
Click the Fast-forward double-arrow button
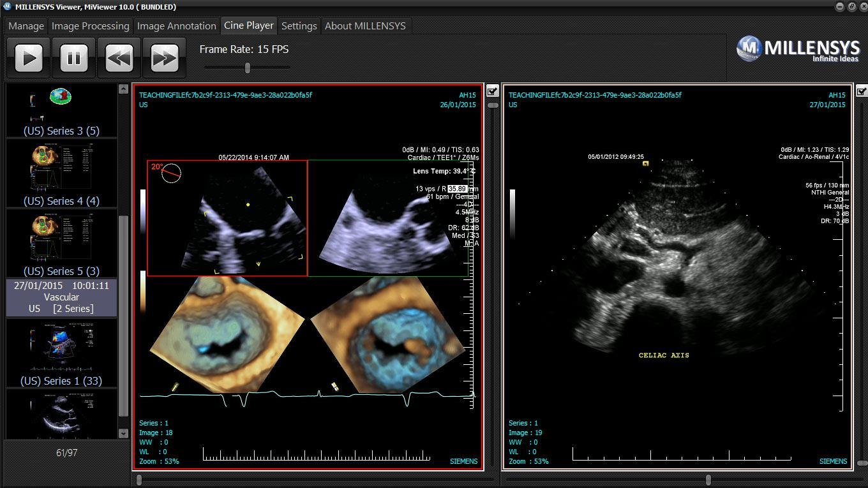coord(164,58)
